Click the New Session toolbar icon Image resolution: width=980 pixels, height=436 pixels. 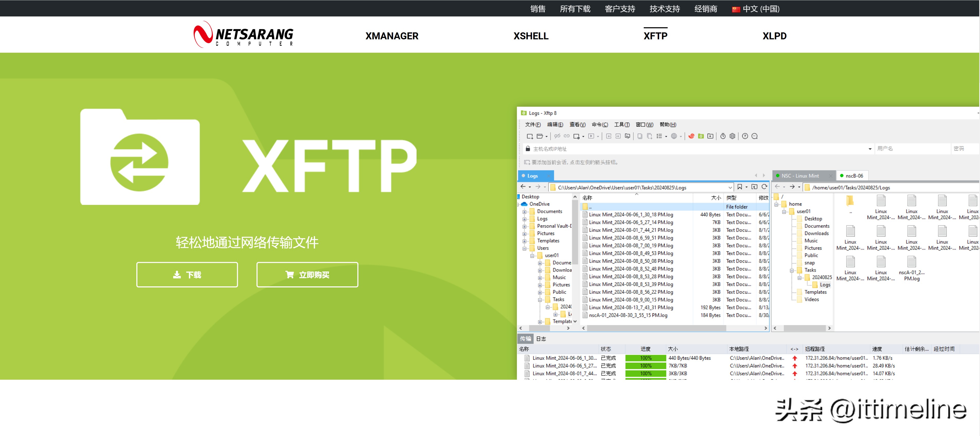coord(529,136)
